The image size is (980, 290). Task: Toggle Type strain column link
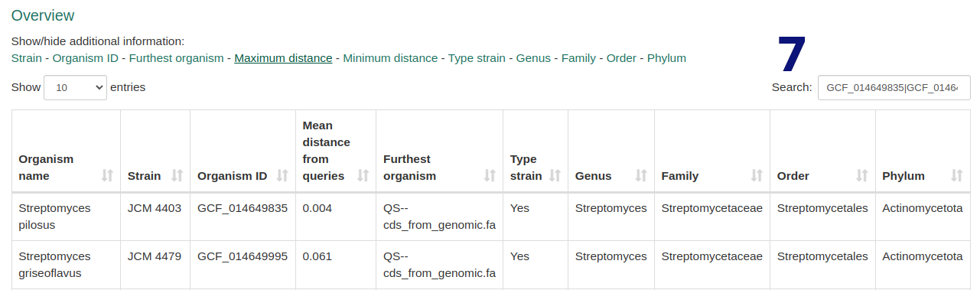pos(477,58)
